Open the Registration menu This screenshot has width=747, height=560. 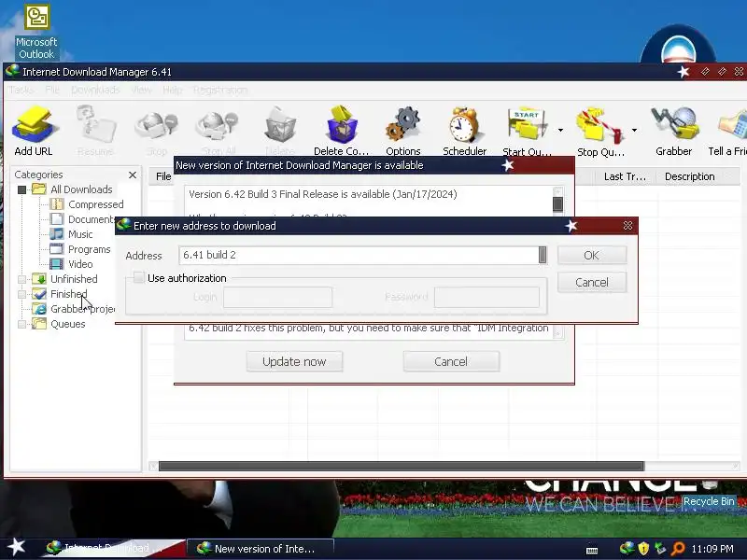click(220, 90)
